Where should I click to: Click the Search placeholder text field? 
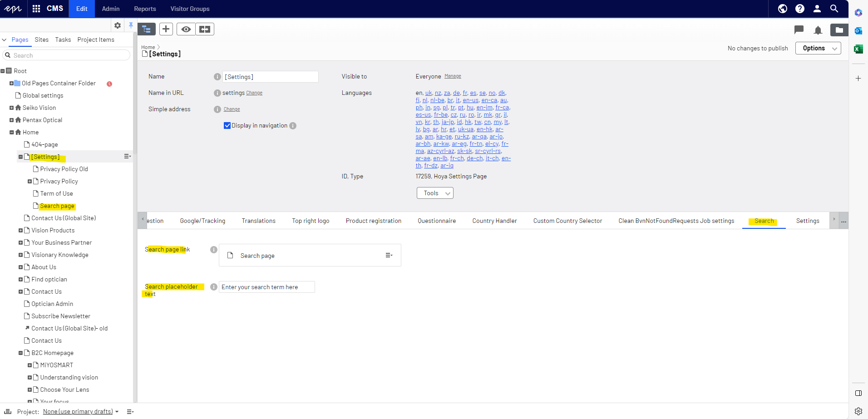266,287
